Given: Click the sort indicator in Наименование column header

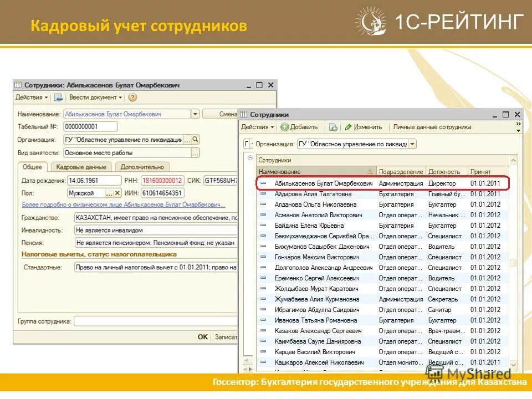Looking at the screenshot, I should 370,172.
